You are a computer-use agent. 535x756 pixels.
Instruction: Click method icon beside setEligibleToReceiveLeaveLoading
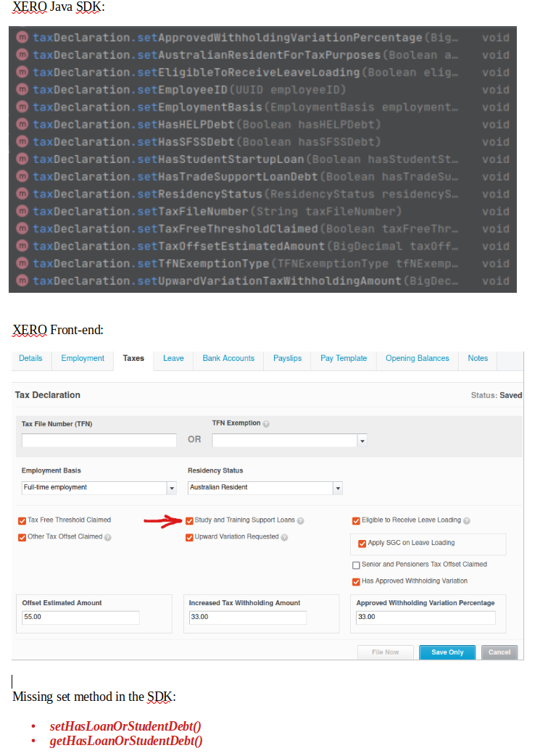coord(22,72)
